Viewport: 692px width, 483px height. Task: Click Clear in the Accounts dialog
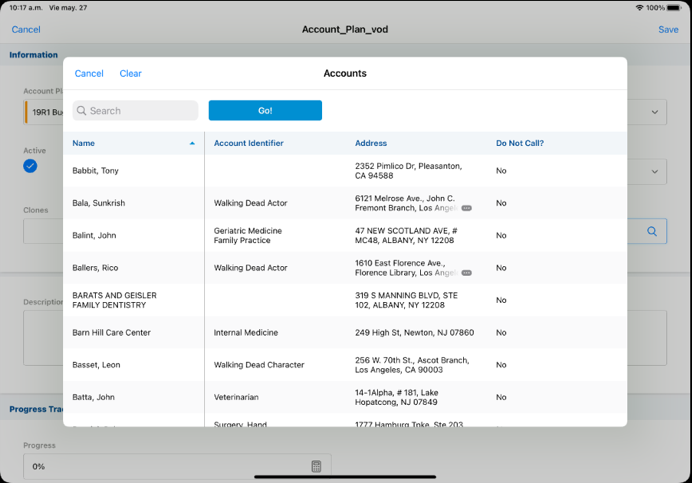[x=130, y=73]
